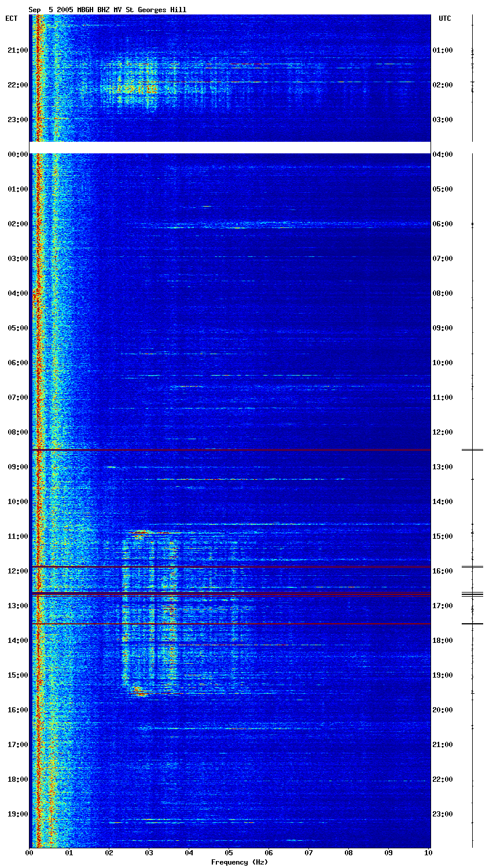
Task: Click the 19:00 label on the ECT axis
Action: click(x=17, y=814)
